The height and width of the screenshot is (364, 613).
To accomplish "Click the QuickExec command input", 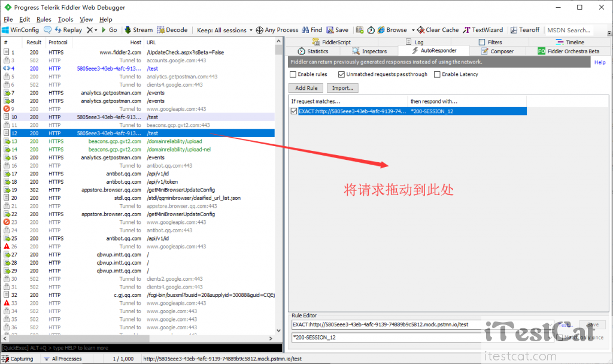I will (x=141, y=348).
